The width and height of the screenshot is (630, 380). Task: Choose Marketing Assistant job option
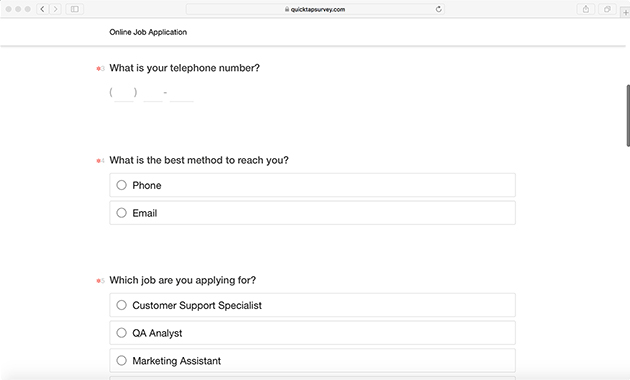point(312,361)
